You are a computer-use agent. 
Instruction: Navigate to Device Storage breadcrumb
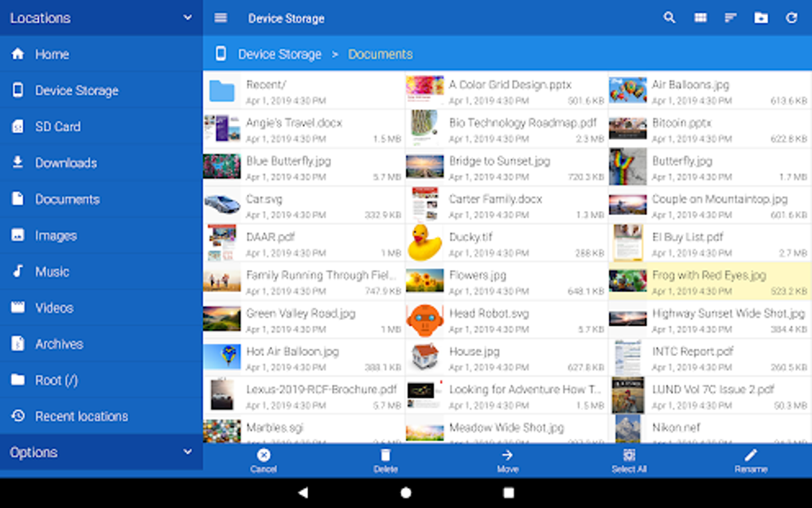click(279, 53)
